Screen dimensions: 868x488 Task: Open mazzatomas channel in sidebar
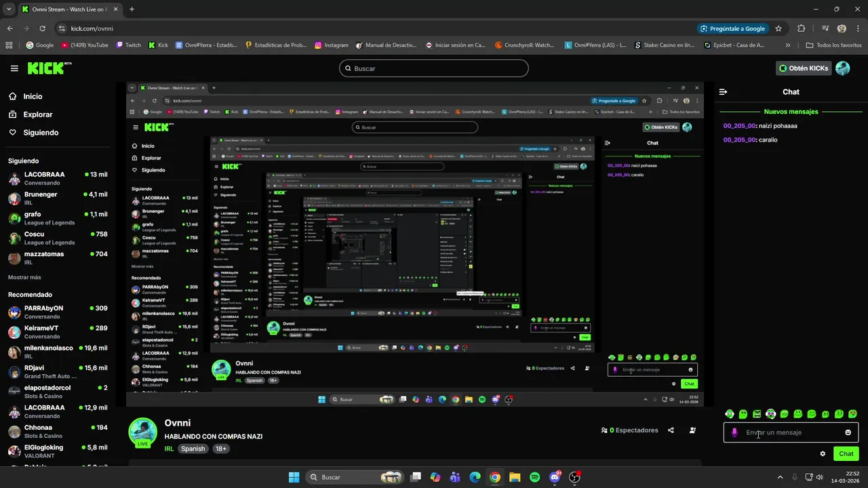click(58, 258)
